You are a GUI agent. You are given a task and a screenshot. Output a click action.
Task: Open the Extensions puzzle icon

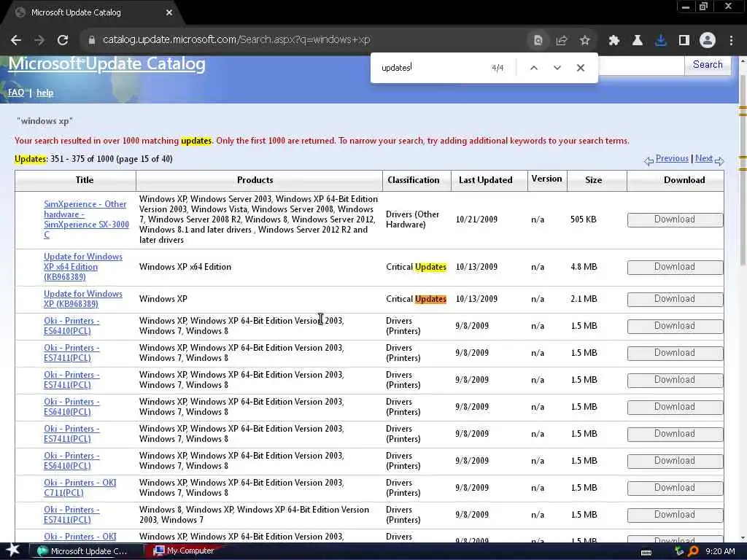pos(614,41)
